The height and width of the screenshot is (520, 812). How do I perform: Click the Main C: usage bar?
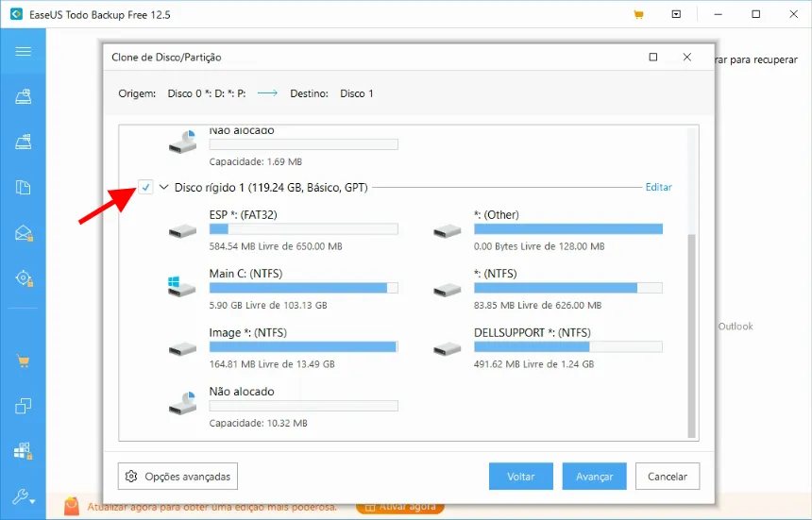pos(303,288)
